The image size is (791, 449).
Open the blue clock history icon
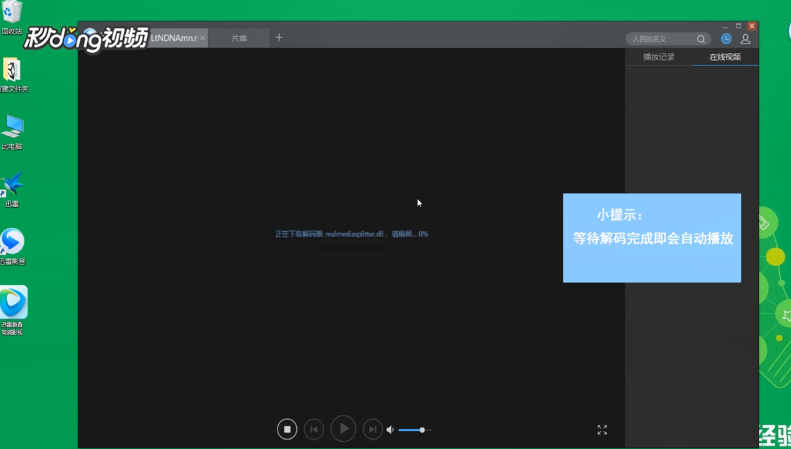pos(726,39)
